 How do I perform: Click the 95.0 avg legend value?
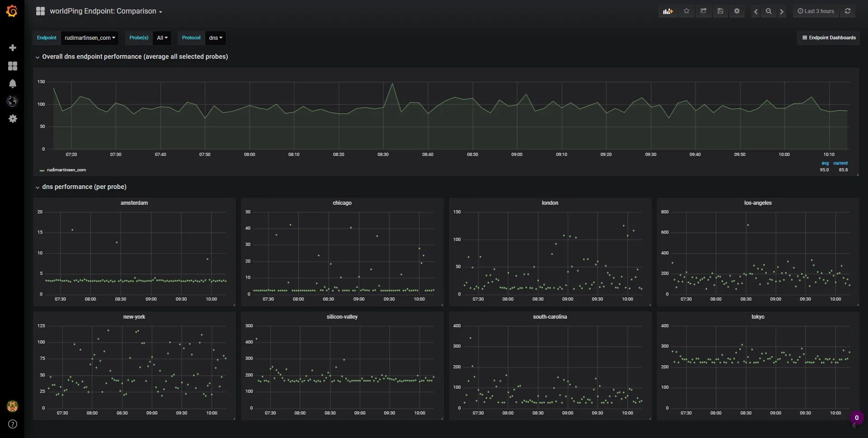[825, 170]
